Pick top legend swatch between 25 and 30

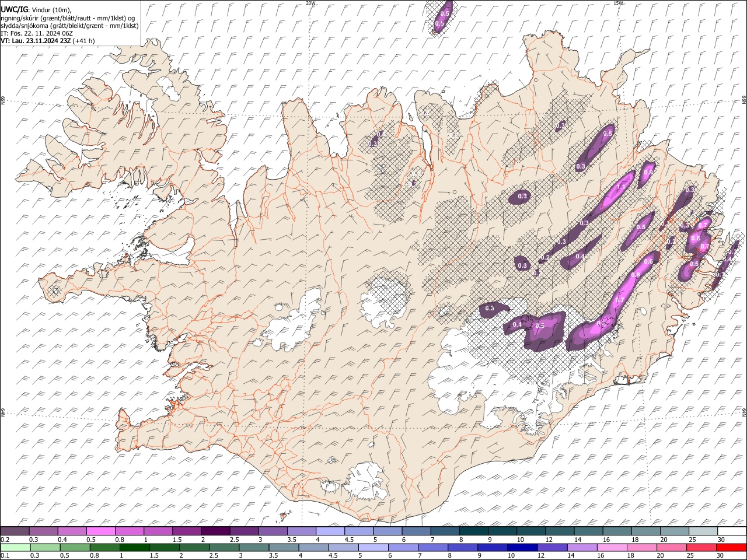pyautogui.click(x=703, y=531)
